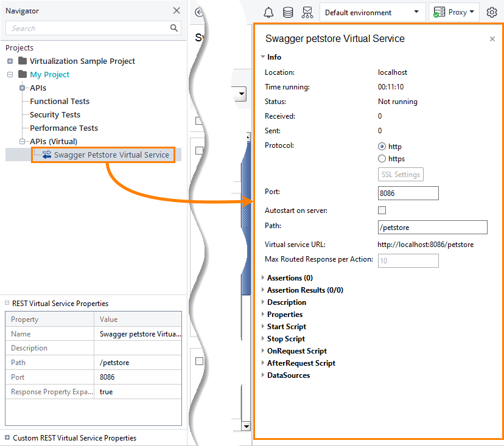
Task: Open the Default environment dropdown
Action: tap(416, 12)
